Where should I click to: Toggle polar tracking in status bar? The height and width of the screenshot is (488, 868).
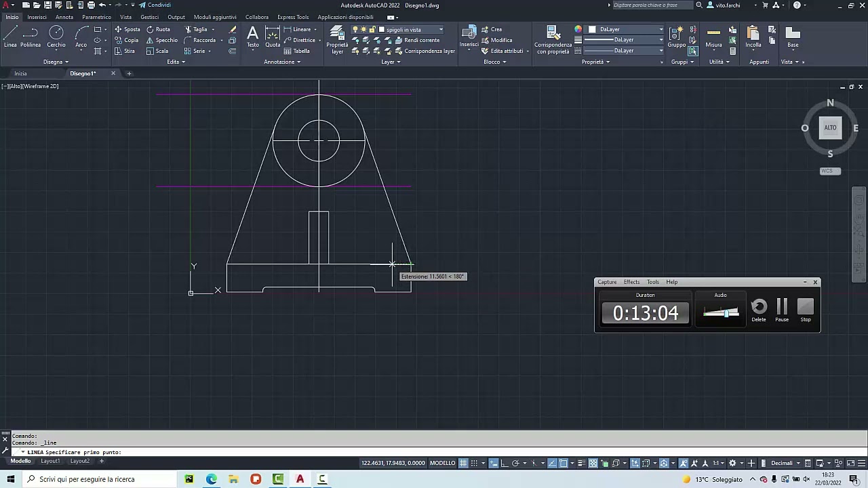pos(515,463)
